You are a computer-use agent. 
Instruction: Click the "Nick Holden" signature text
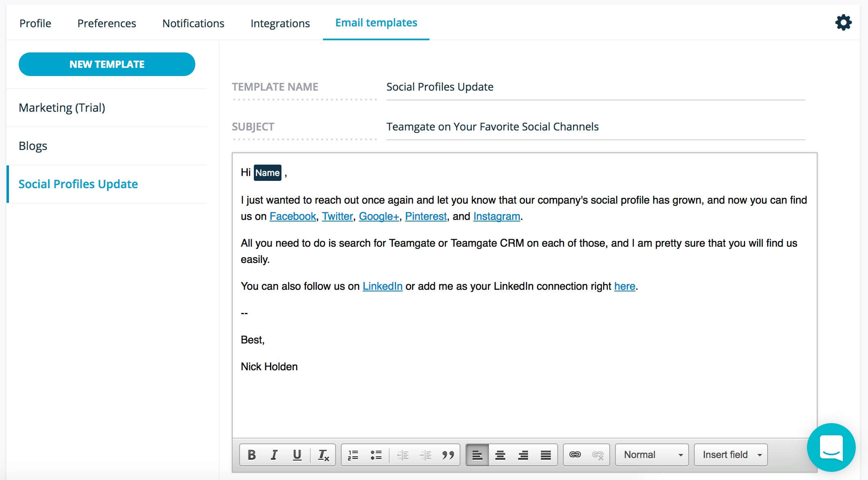[x=269, y=367]
